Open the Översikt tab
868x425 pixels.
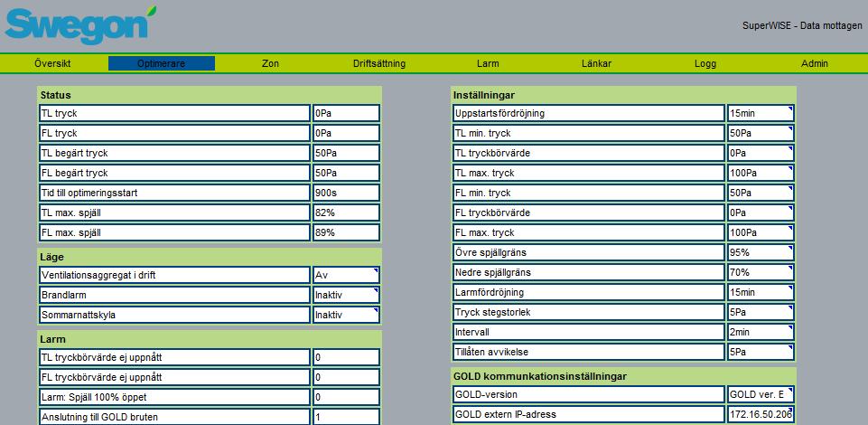pos(52,63)
